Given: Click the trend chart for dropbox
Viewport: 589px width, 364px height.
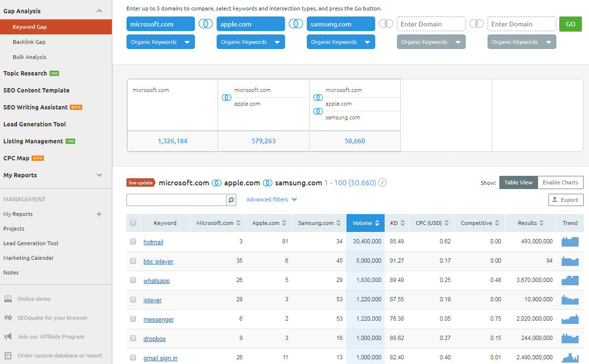Looking at the screenshot, I should (x=570, y=338).
